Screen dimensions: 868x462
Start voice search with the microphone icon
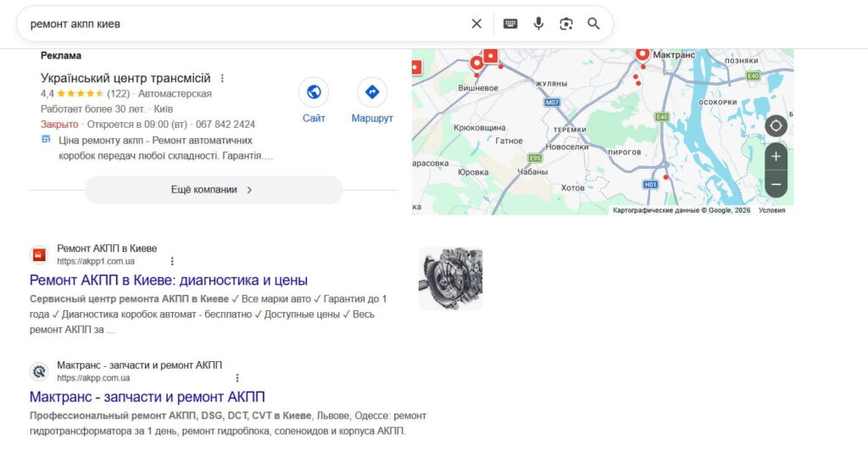tap(538, 24)
